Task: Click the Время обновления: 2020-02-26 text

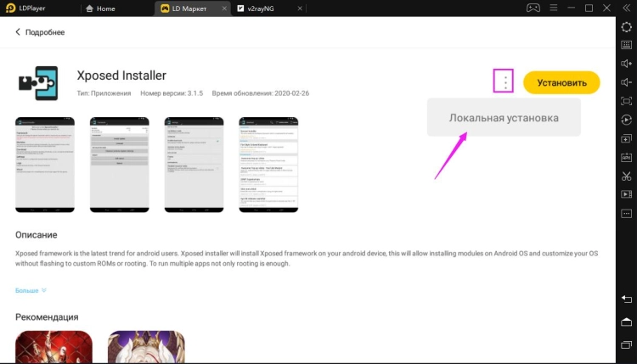Action: 261,93
